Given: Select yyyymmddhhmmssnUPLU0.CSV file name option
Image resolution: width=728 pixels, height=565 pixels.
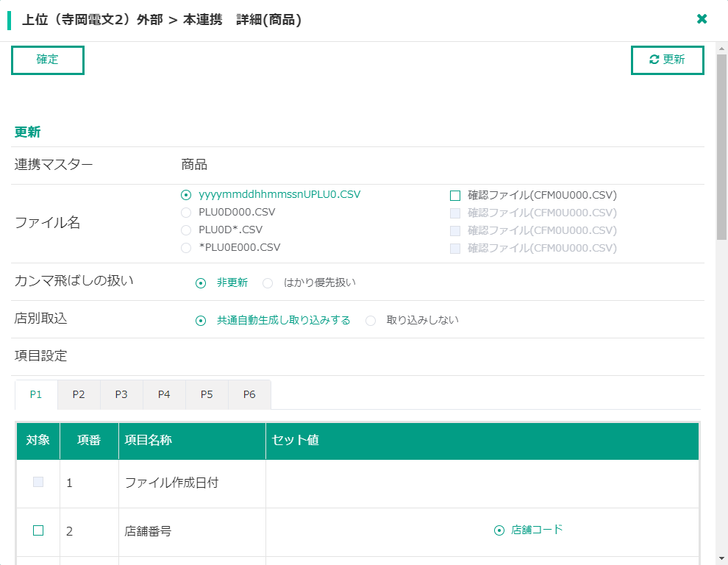Looking at the screenshot, I should [186, 195].
